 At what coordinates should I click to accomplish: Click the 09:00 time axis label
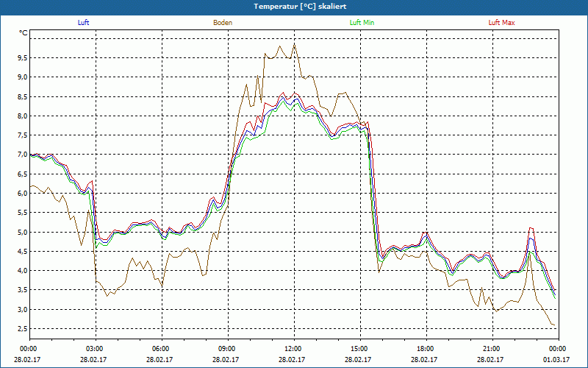point(227,348)
